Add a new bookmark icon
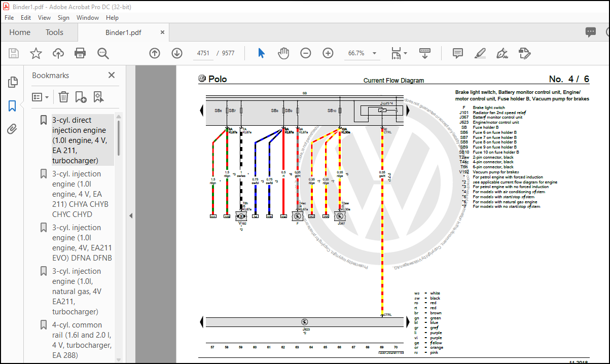 click(x=81, y=97)
